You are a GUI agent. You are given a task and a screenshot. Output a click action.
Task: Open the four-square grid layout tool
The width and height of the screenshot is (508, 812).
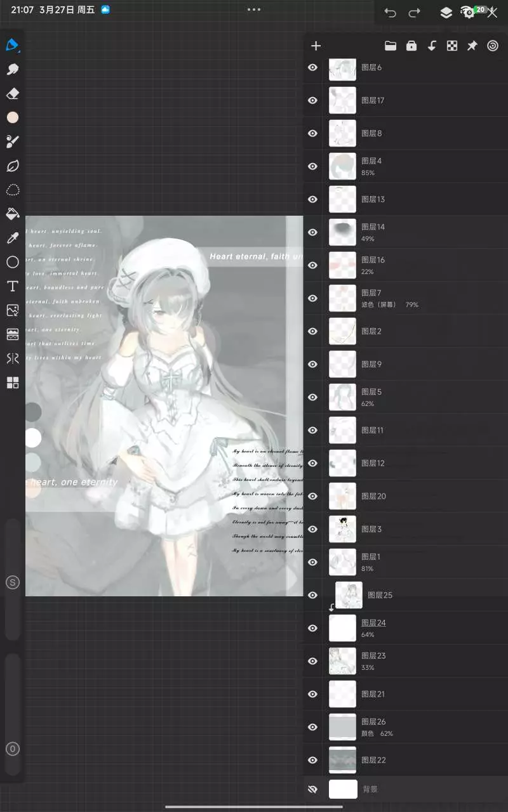[13, 383]
